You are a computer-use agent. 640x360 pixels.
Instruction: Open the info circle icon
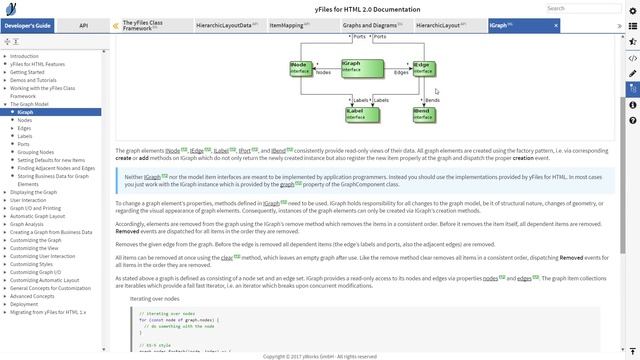pos(633,105)
